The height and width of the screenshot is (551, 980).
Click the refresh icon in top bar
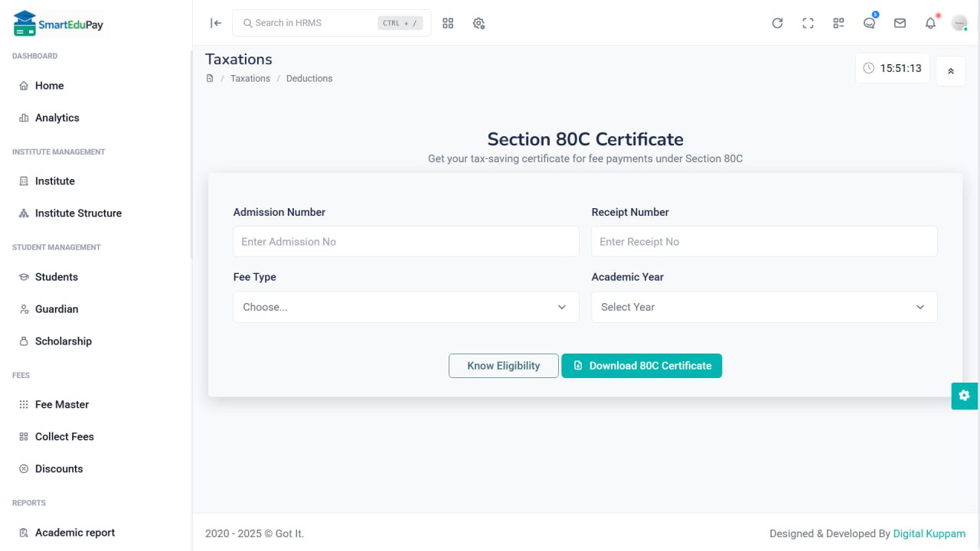[777, 23]
